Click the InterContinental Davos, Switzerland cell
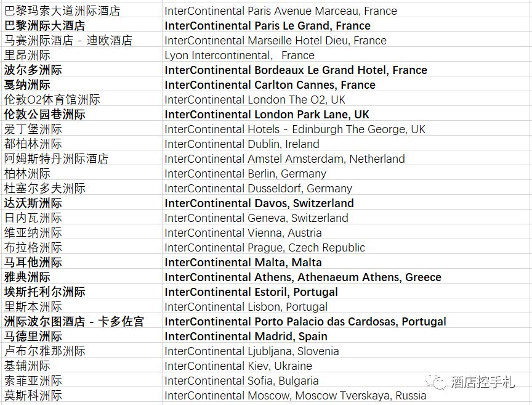The height and width of the screenshot is (405, 532). point(259,203)
